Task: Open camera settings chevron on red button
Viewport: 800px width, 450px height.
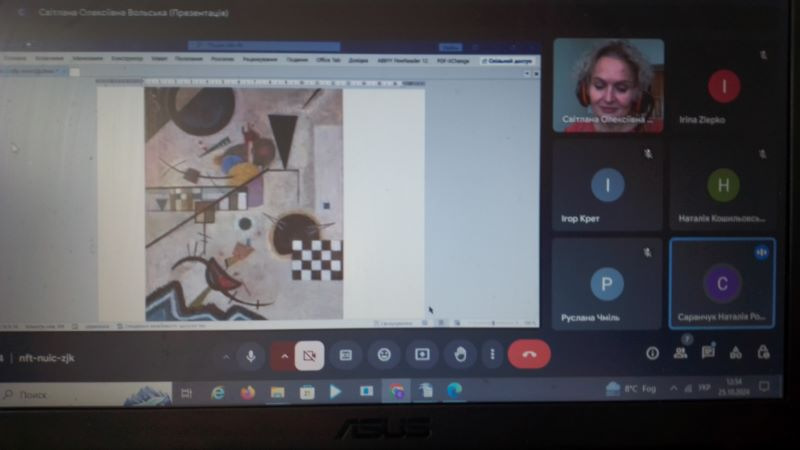Action: click(284, 356)
